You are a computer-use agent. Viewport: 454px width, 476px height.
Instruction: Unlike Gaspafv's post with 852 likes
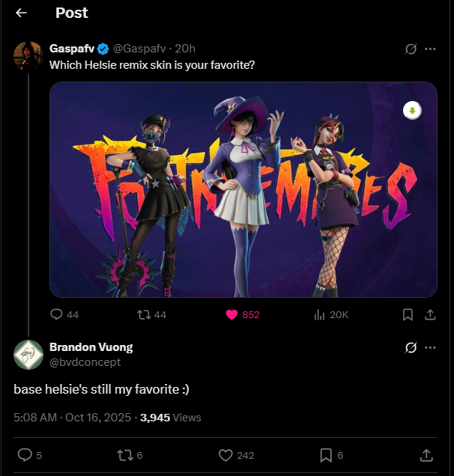coord(243,314)
